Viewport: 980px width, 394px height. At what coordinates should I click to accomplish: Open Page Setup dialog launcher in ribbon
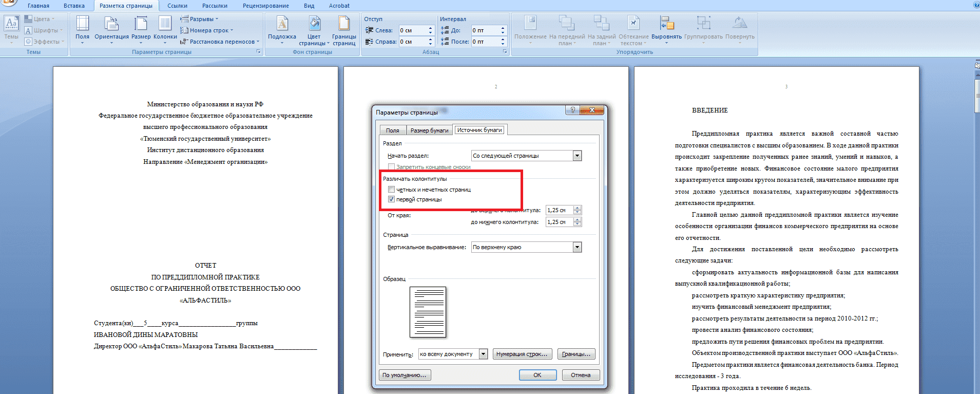coord(258,52)
